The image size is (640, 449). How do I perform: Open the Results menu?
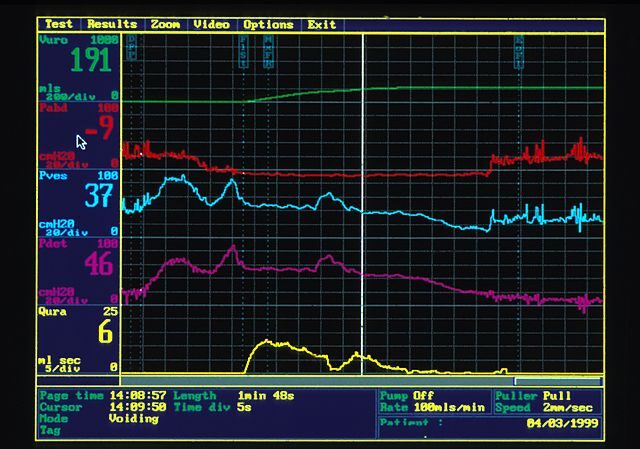(113, 24)
